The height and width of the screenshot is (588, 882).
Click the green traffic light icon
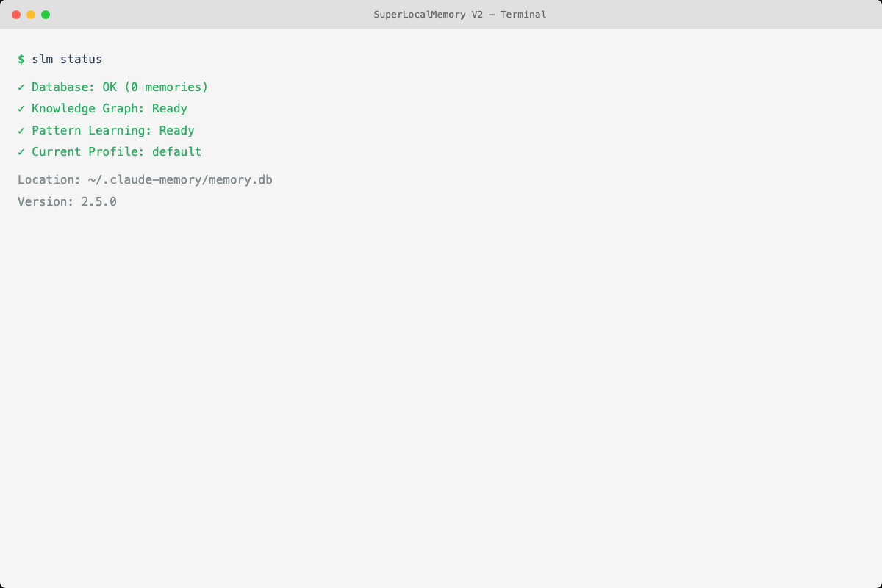pos(46,13)
